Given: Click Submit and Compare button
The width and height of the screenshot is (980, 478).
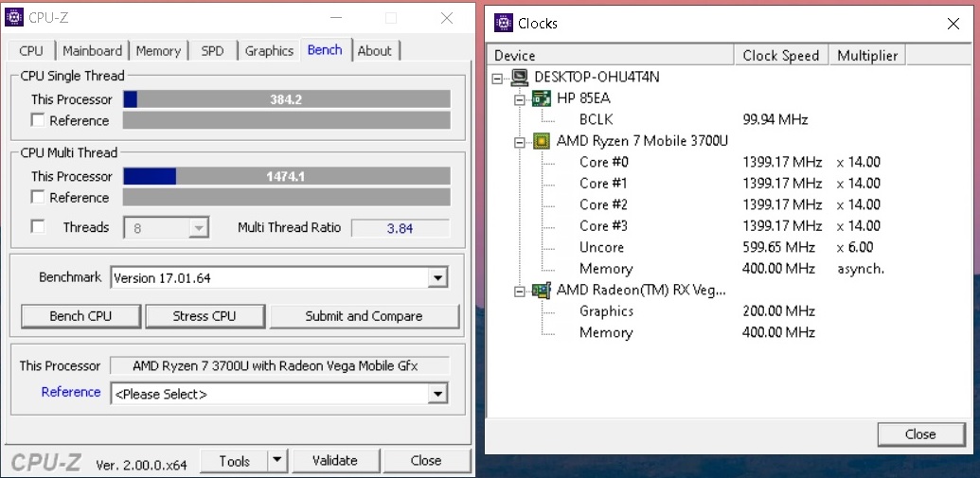Looking at the screenshot, I should (364, 316).
